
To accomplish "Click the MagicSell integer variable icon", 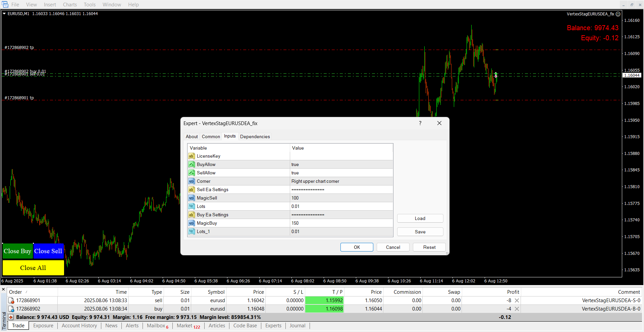I will point(191,198).
